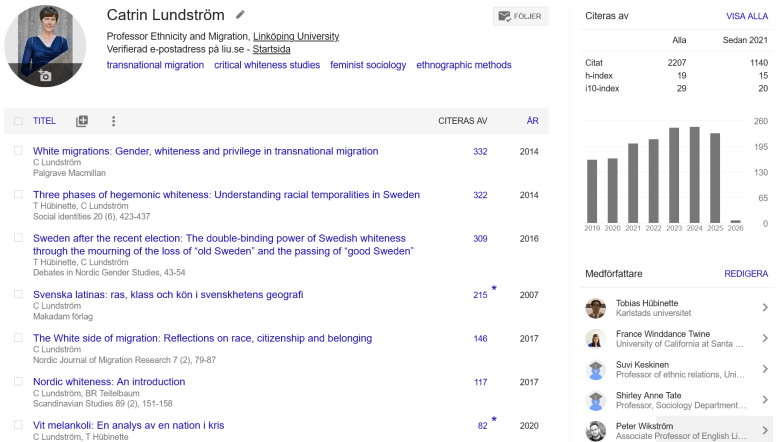779x442 pixels.
Task: Select checkbox for Nordic whiteness article
Action: click(x=18, y=381)
